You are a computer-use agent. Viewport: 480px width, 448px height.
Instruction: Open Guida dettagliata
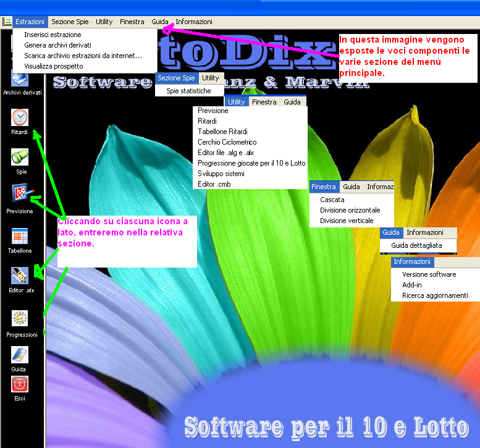pyautogui.click(x=416, y=245)
